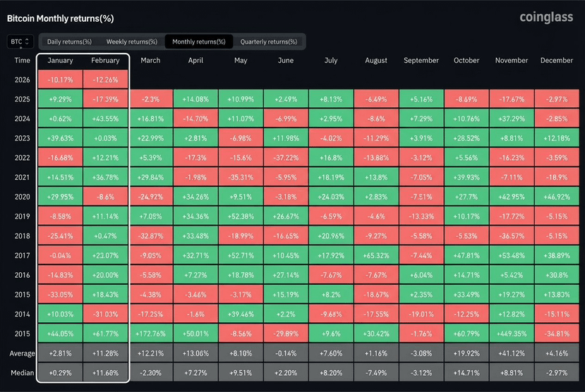Click the 2026 January cell -10.17%
This screenshot has height=392, width=585.
point(60,80)
